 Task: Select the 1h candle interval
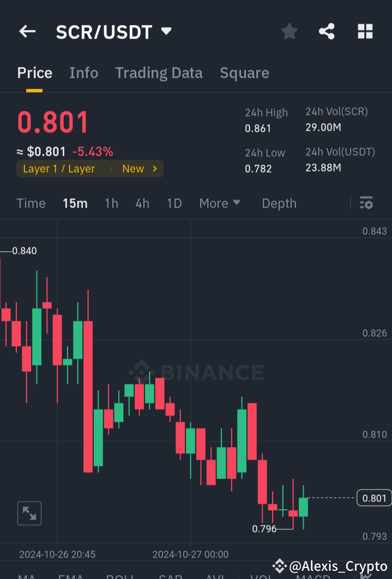coord(111,203)
